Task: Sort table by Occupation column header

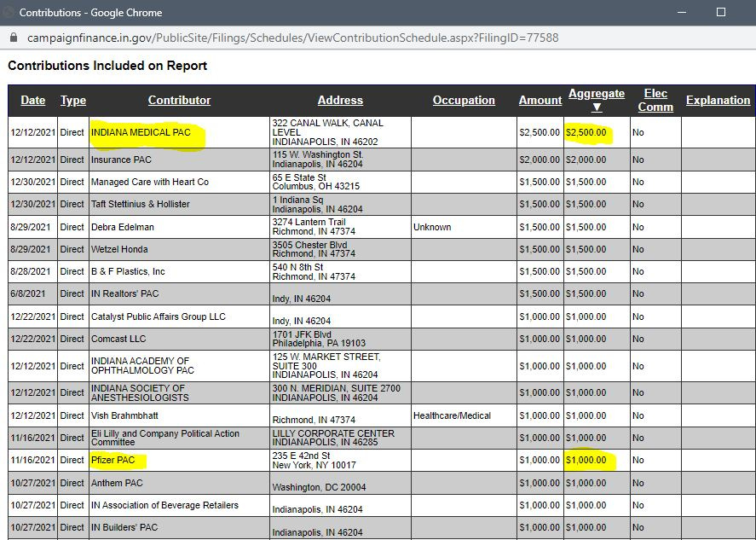Action: (464, 101)
